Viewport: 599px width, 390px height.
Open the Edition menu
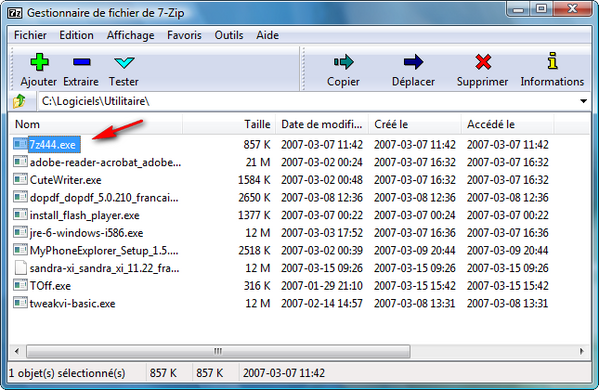[x=76, y=35]
